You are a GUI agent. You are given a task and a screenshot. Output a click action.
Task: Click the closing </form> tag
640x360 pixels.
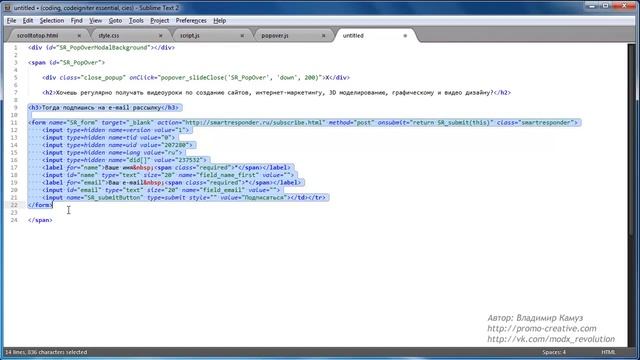point(40,205)
